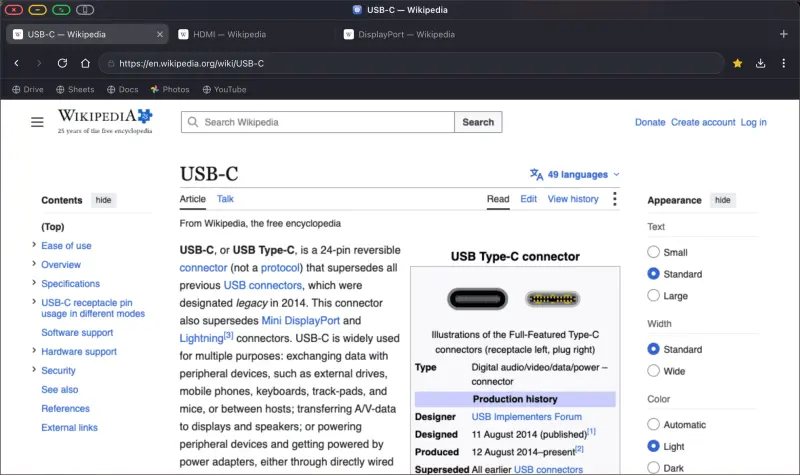Viewport: 800px width, 475px height.
Task: Jump to External links section
Action: (69, 428)
